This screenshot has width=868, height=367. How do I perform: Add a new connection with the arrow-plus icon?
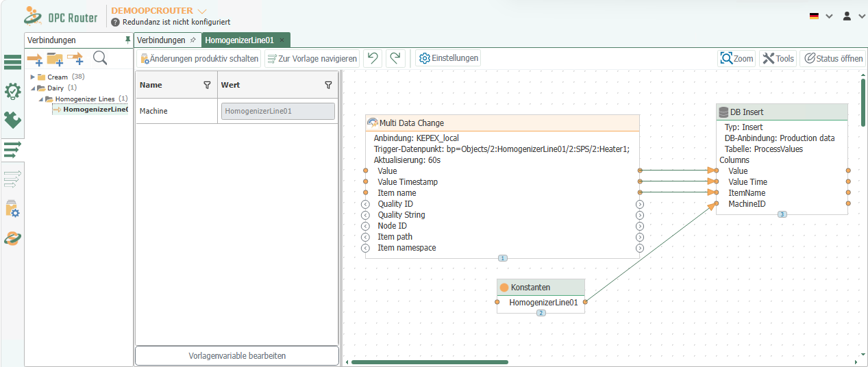tap(35, 59)
